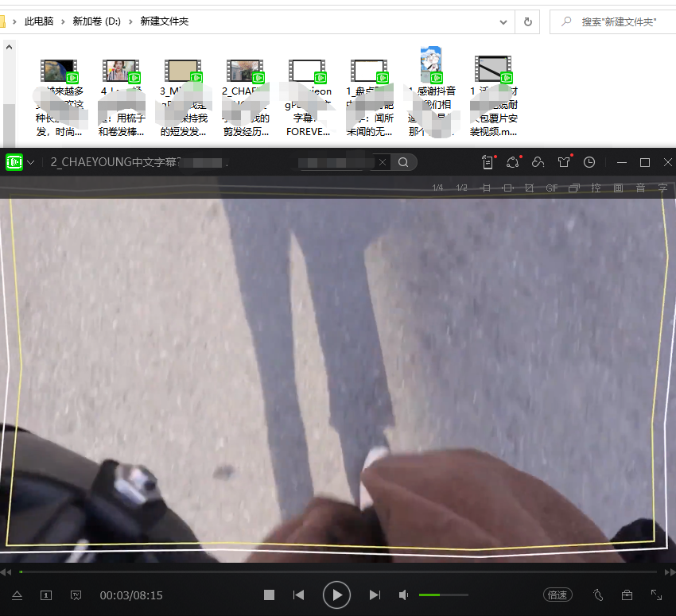Viewport: 676px width, 616px height.
Task: Click the 新建文件夹 breadcrumb
Action: [x=165, y=21]
